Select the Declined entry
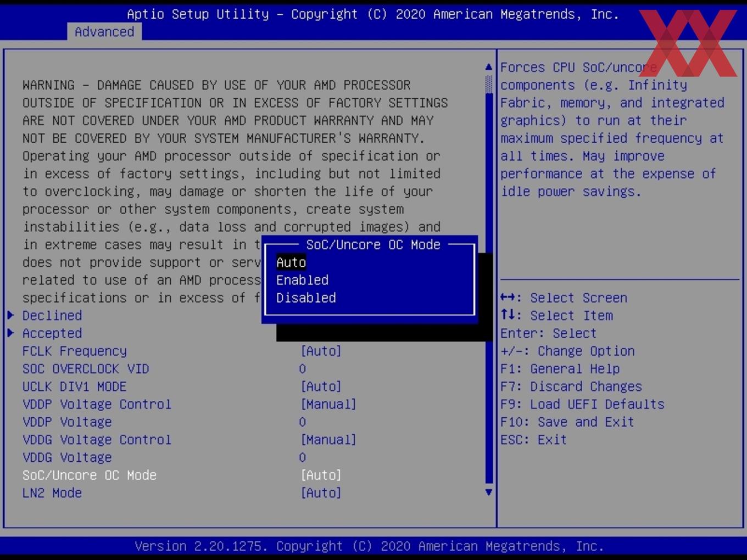 [52, 316]
